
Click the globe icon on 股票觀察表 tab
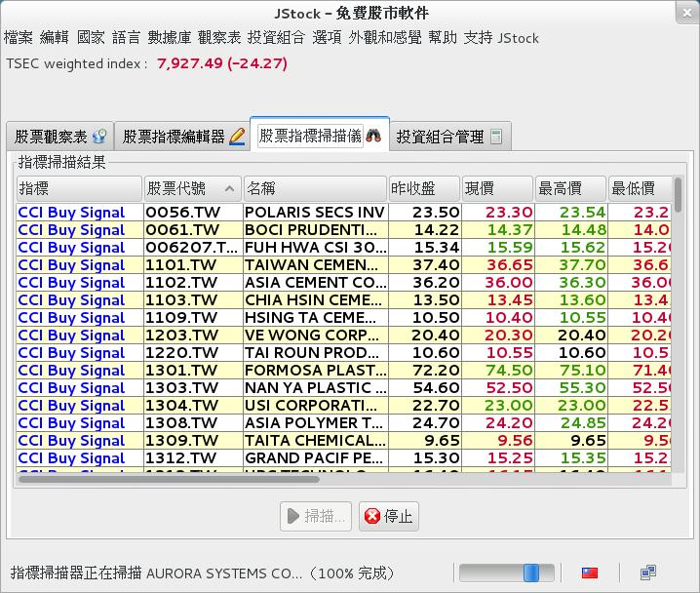click(99, 137)
